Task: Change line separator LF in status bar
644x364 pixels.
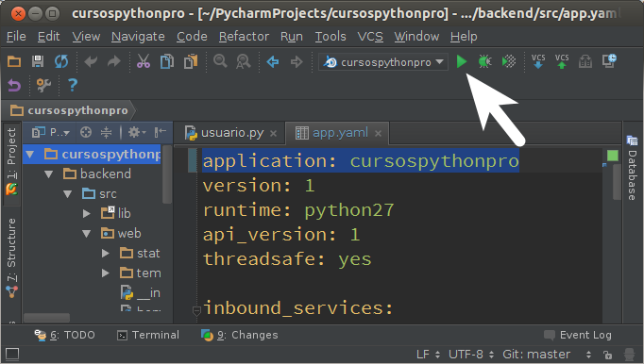Action: 428,355
